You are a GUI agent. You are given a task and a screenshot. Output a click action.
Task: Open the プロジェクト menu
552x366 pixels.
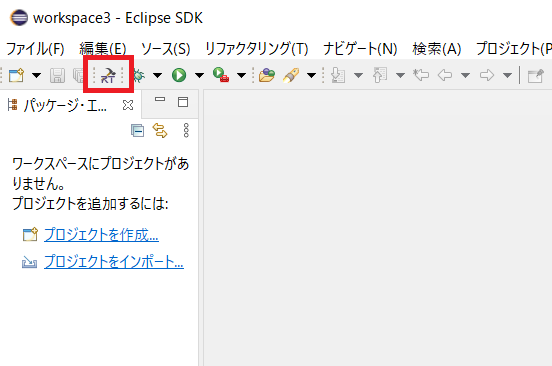[514, 49]
